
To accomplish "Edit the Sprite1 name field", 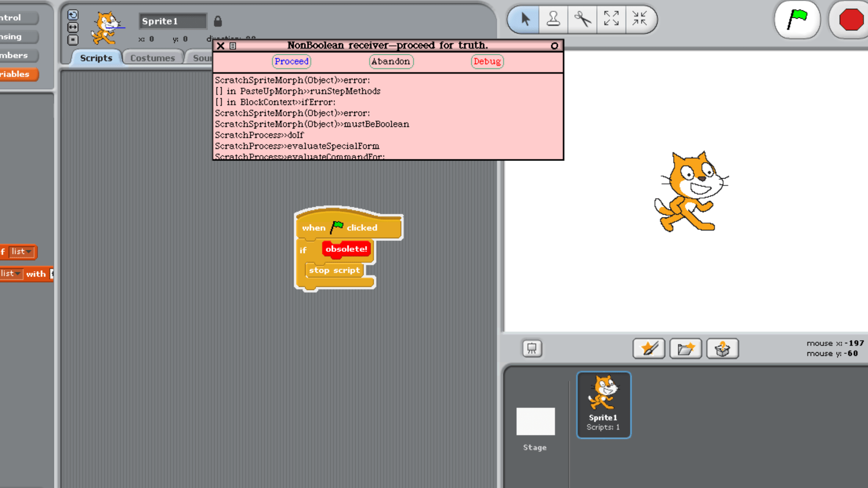I will pyautogui.click(x=172, y=21).
